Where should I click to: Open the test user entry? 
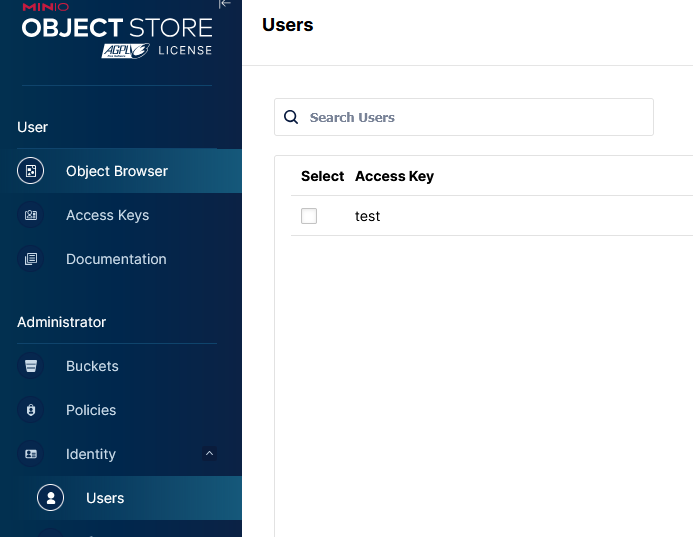pyautogui.click(x=368, y=216)
